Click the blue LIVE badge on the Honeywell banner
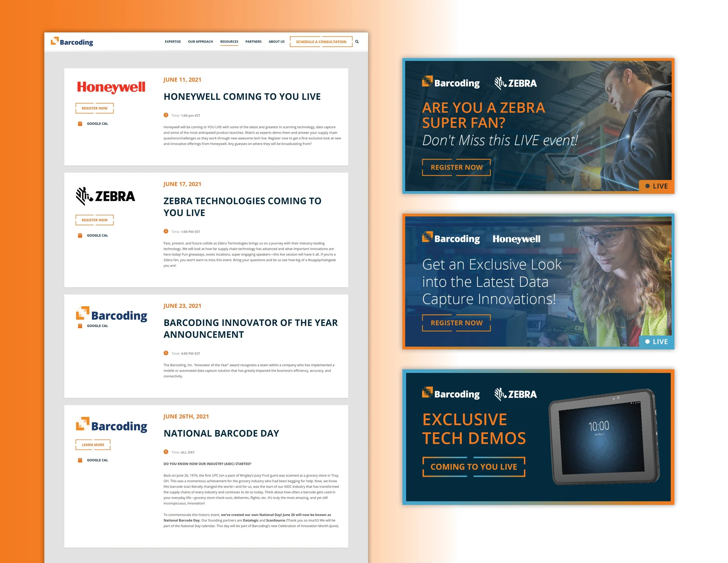This screenshot has height=563, width=728. point(656,342)
